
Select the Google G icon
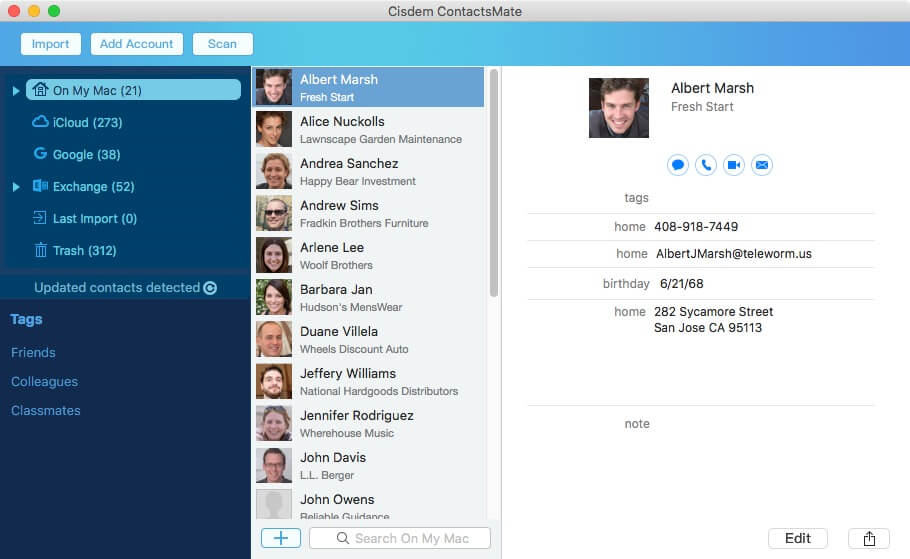(40, 153)
